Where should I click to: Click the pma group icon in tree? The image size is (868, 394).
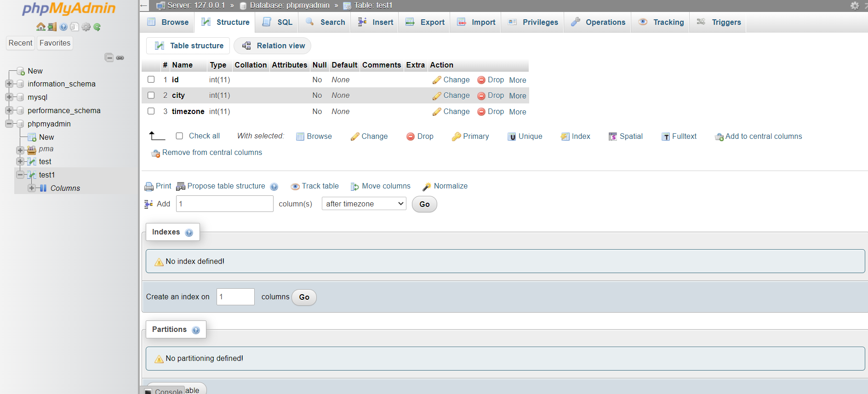[x=32, y=149]
